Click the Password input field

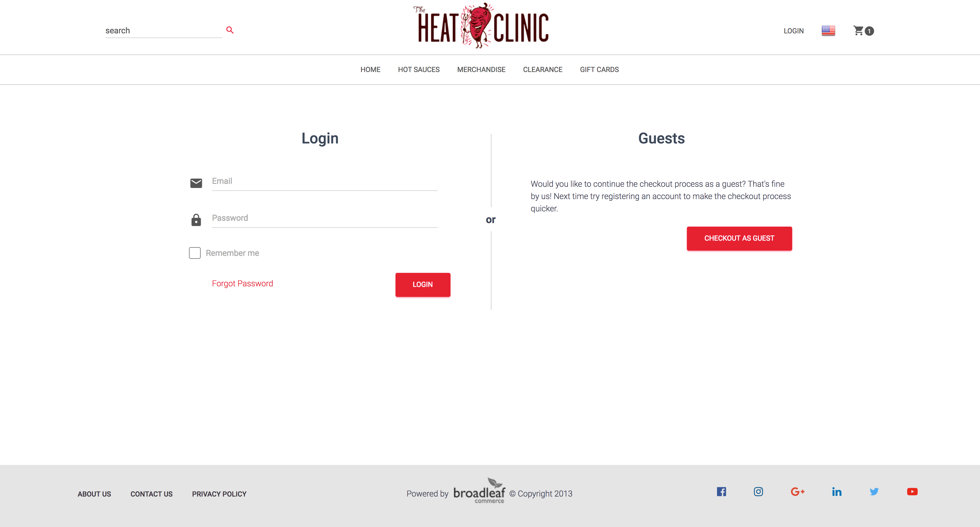tap(324, 218)
